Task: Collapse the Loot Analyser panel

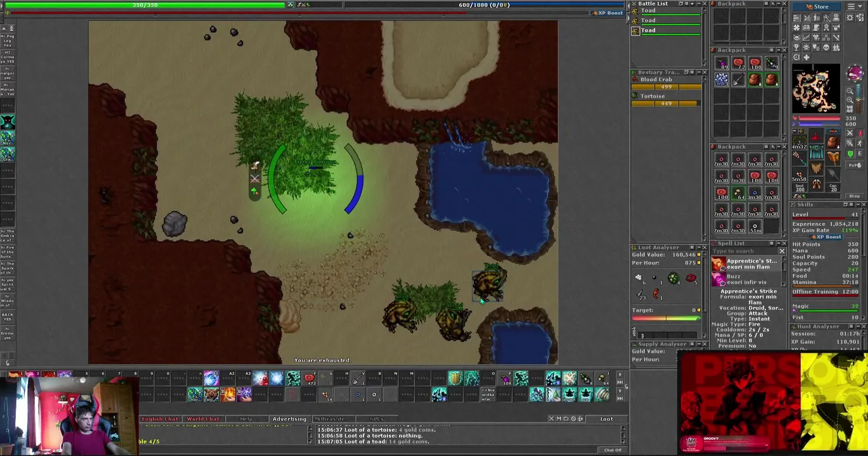Action: (698, 248)
